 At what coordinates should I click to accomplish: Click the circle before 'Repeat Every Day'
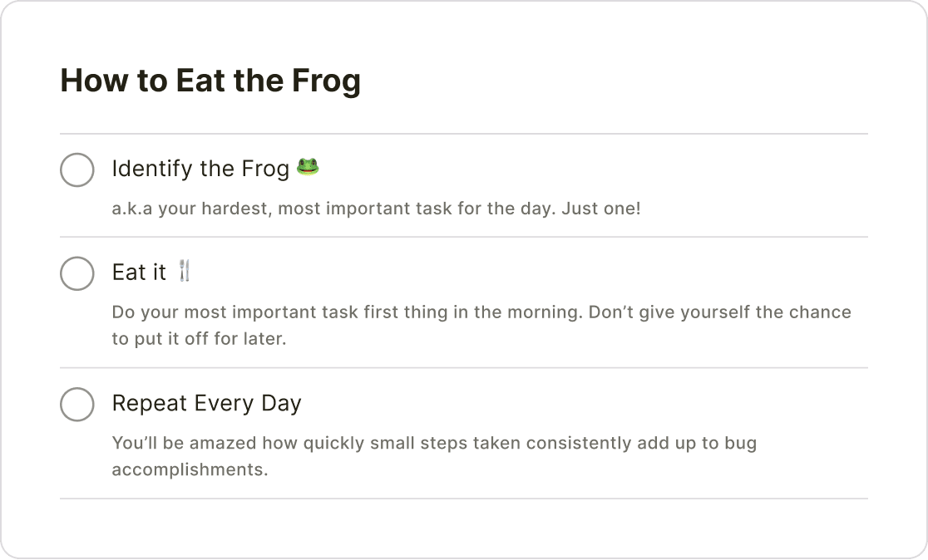coord(77,405)
